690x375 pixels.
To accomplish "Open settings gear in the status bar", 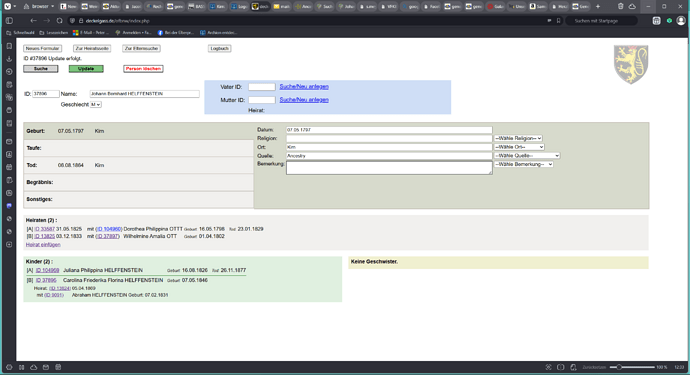I will pos(9,367).
